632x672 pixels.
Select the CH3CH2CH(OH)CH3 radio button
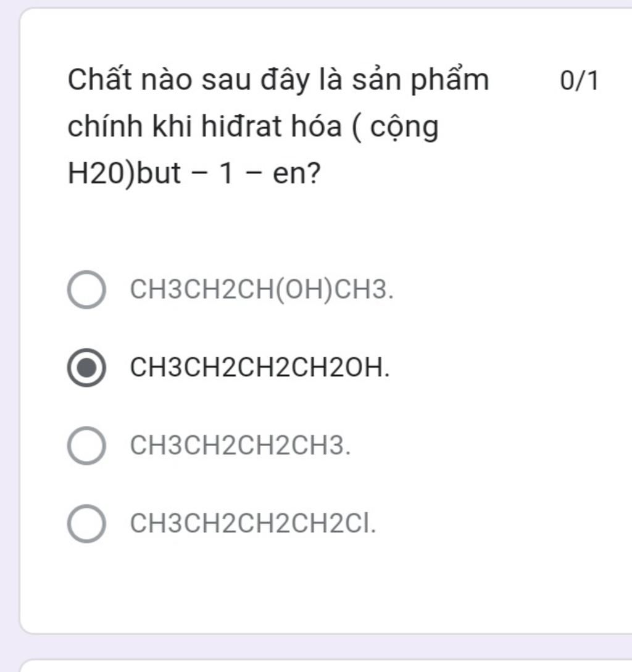point(86,289)
